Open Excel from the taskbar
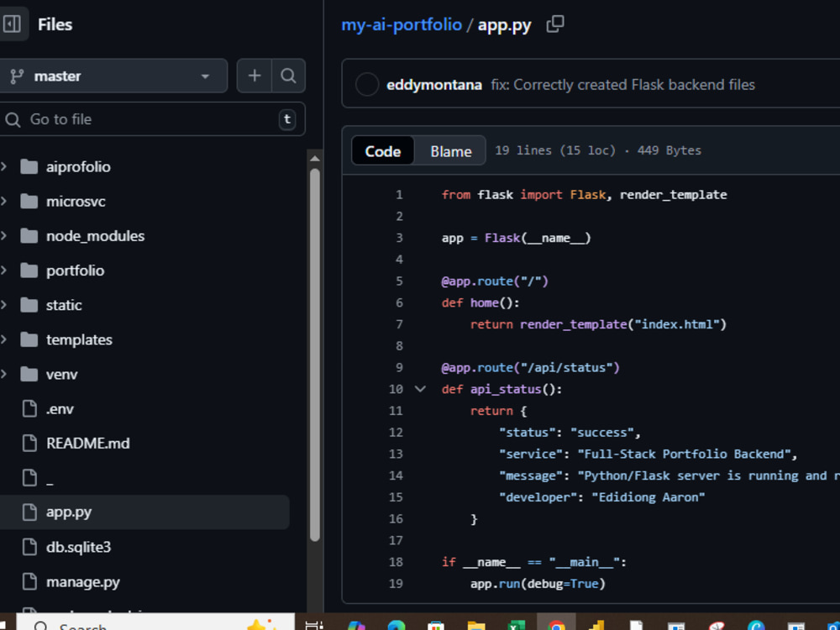The width and height of the screenshot is (840, 630). pyautogui.click(x=516, y=625)
